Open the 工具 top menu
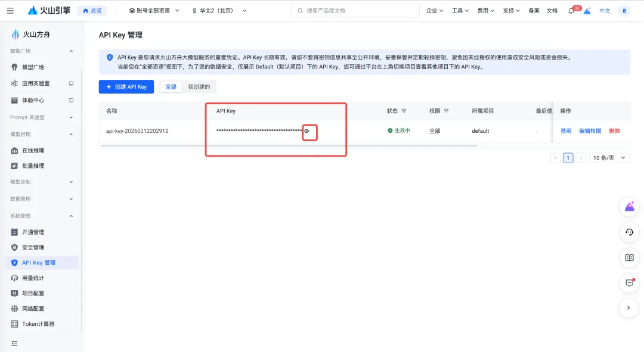This screenshot has height=352, width=644. click(460, 11)
